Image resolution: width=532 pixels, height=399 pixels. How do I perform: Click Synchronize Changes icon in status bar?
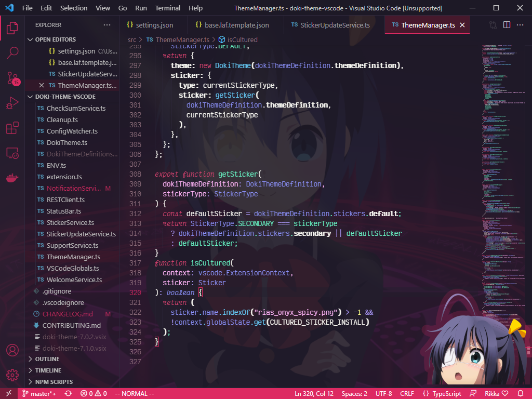69,394
